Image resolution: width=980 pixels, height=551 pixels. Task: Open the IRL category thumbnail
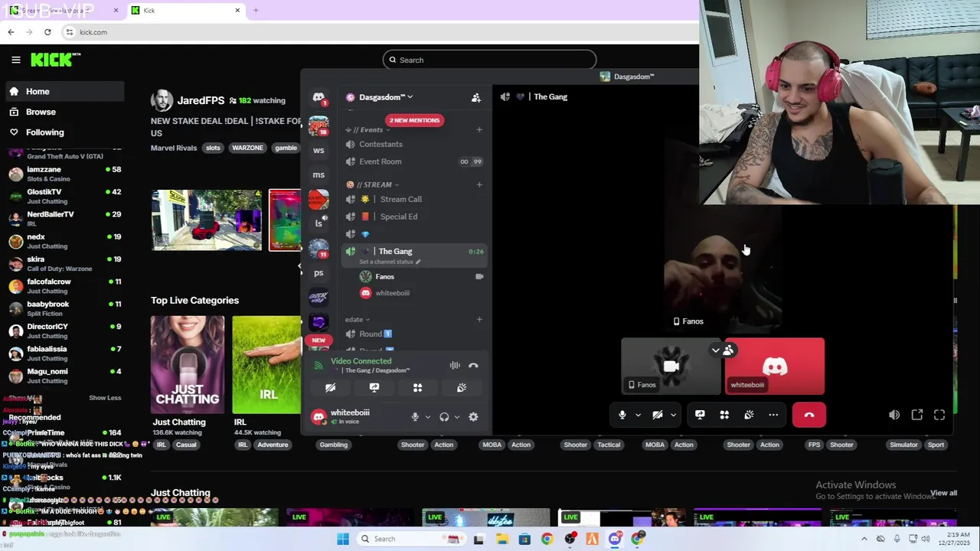[266, 365]
